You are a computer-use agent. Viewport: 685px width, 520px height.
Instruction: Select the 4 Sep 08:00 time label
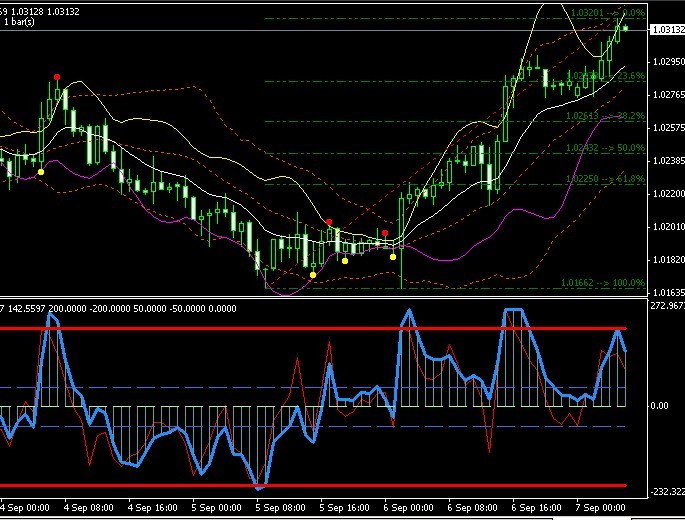point(88,508)
